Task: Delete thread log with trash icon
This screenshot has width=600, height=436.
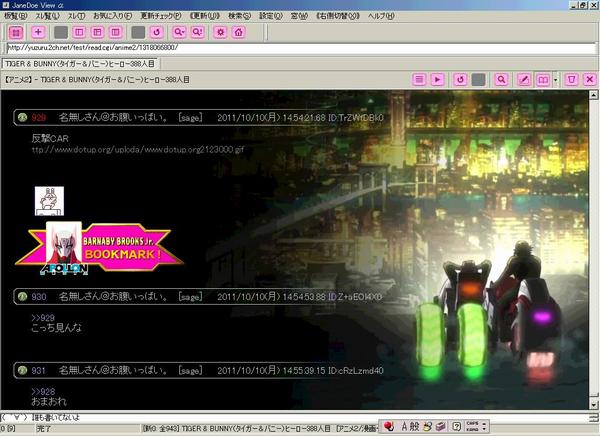Action: [x=571, y=80]
